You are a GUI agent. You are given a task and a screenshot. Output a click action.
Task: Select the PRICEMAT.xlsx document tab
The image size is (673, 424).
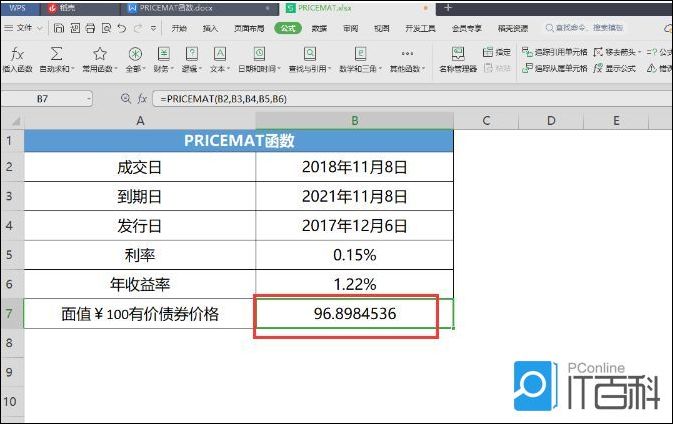point(356,8)
